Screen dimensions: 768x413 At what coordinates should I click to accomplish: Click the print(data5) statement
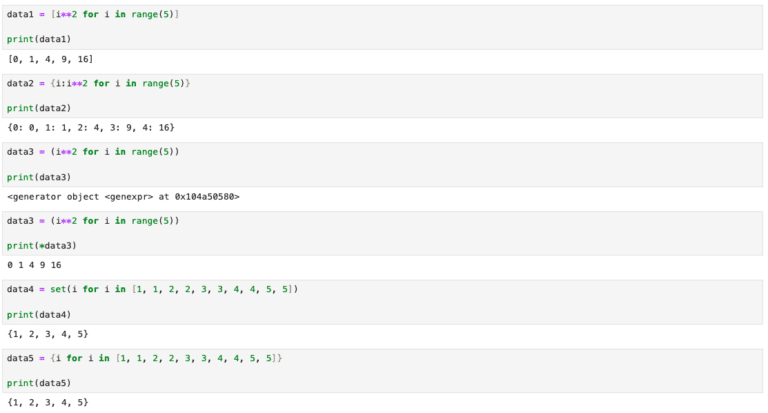tap(39, 383)
